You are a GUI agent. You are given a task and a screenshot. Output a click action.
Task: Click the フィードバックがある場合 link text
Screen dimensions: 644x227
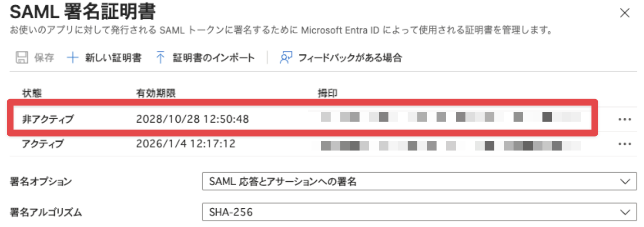point(350,58)
